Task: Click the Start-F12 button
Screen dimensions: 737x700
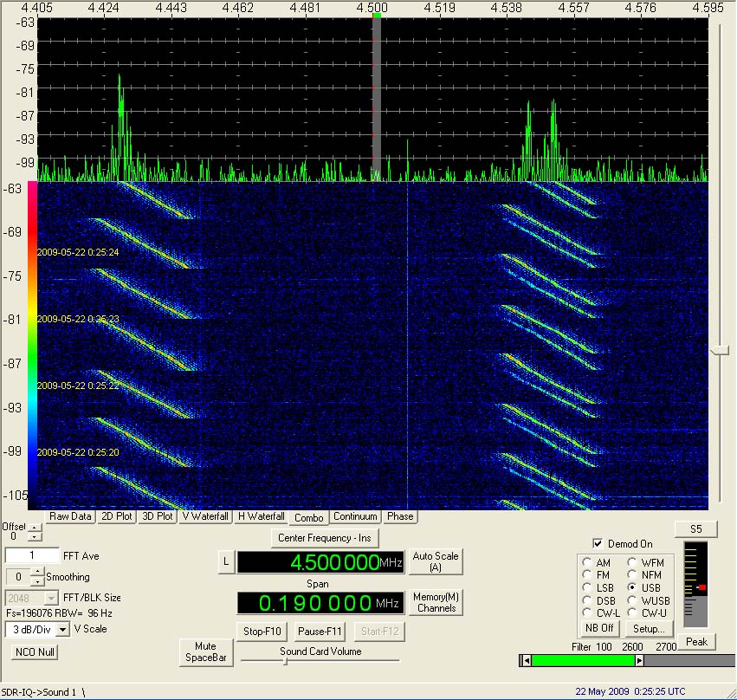Action: tap(380, 632)
